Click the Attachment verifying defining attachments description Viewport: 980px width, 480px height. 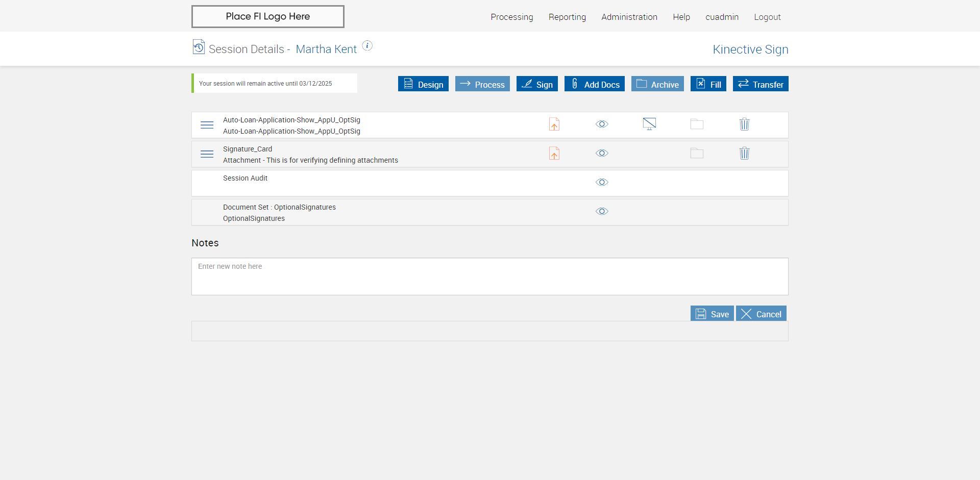pos(310,160)
